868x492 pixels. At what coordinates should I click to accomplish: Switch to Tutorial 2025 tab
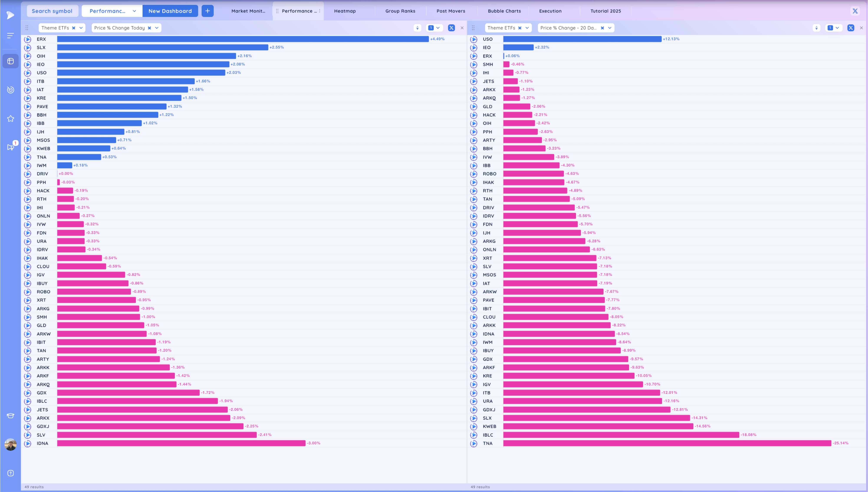pyautogui.click(x=605, y=11)
